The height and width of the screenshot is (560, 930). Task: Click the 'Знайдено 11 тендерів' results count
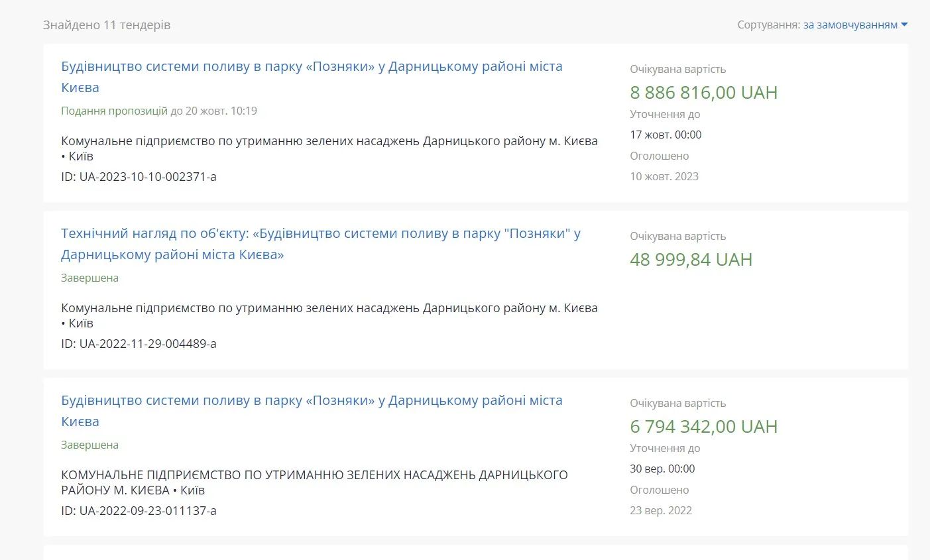click(107, 25)
